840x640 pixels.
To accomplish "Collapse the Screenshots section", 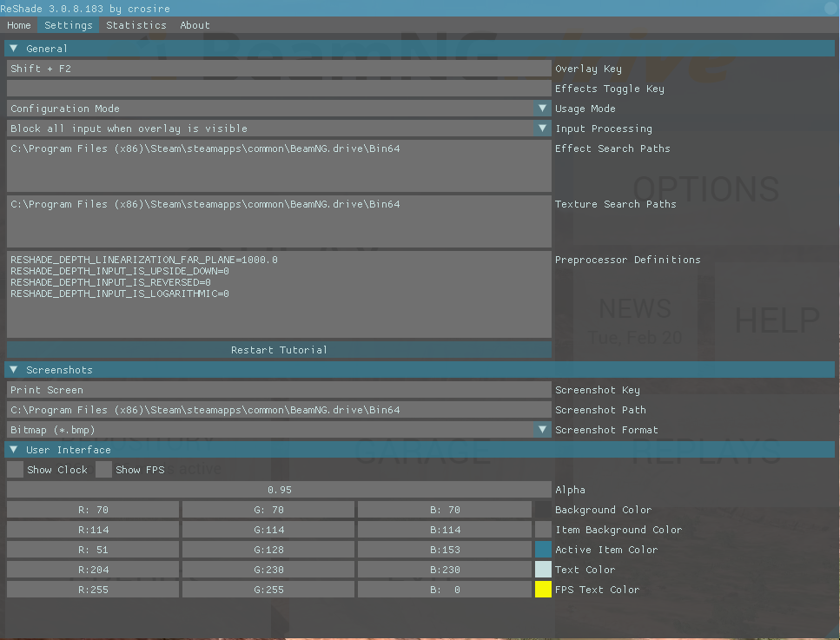I will tap(420, 370).
